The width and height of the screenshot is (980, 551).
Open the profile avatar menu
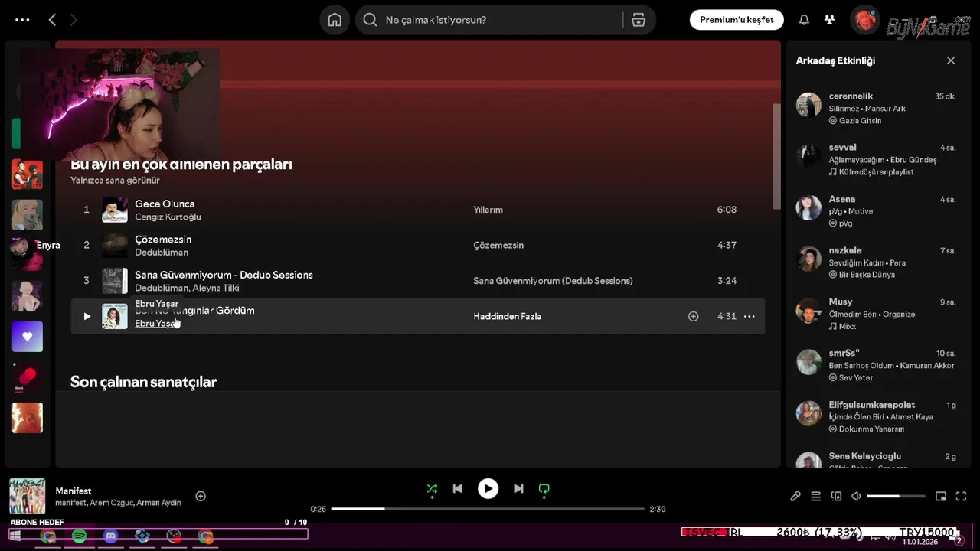(864, 20)
